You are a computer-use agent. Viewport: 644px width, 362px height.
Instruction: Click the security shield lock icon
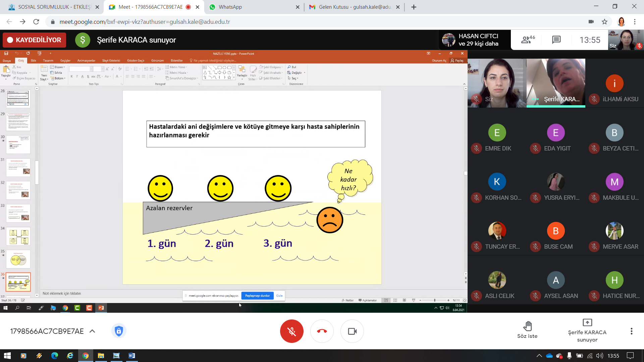click(x=119, y=331)
